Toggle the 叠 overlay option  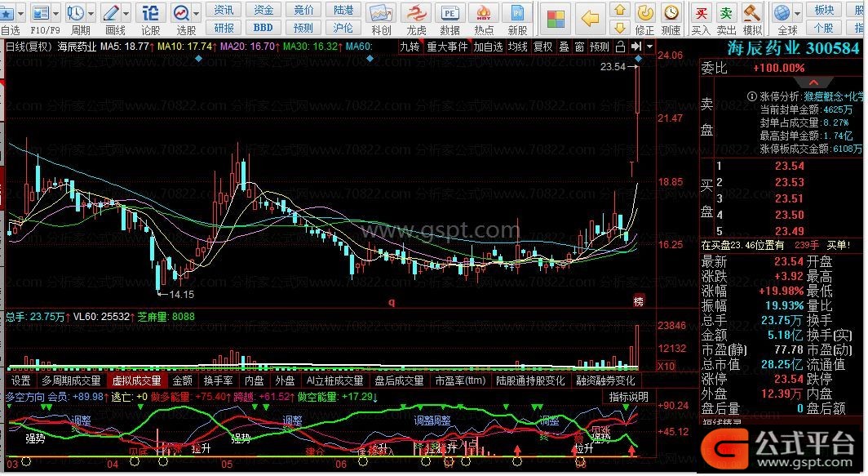coord(564,47)
